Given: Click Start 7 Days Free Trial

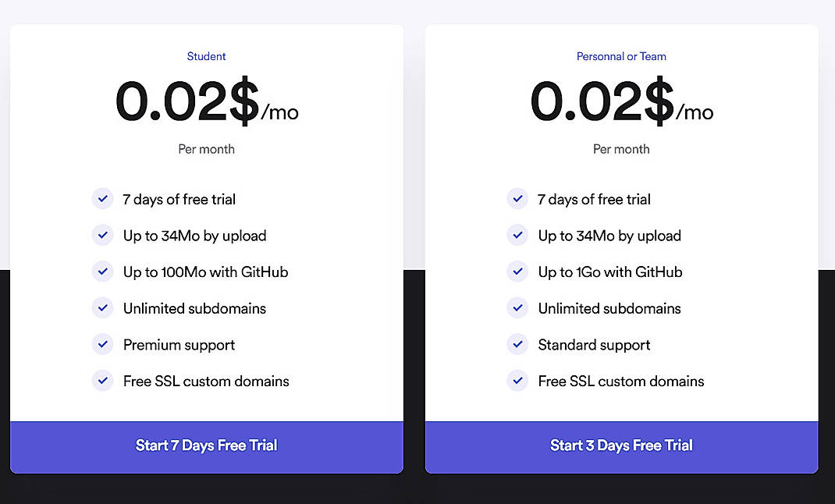Looking at the screenshot, I should (206, 445).
